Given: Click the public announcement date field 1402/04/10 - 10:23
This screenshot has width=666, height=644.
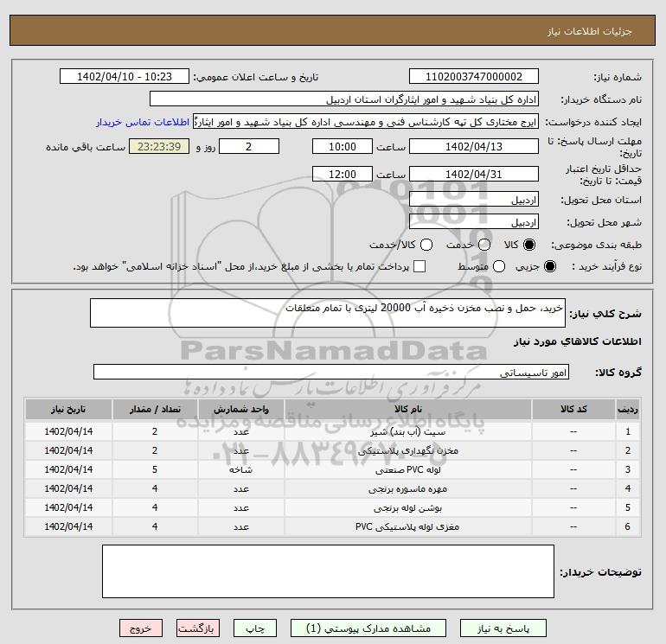Looking at the screenshot, I should click(125, 77).
